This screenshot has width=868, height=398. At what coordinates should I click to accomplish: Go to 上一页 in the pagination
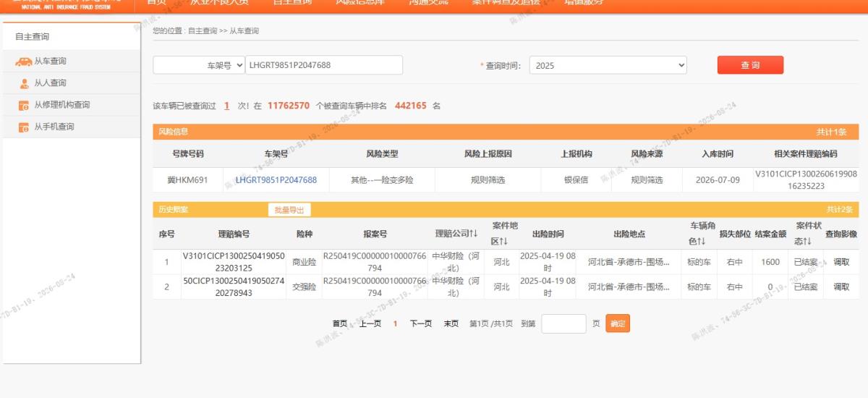(x=370, y=323)
